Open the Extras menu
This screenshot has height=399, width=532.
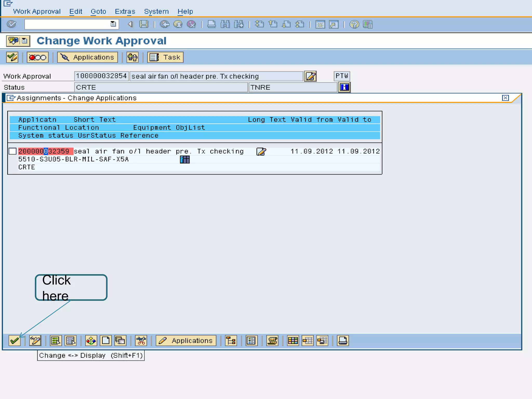(x=125, y=11)
